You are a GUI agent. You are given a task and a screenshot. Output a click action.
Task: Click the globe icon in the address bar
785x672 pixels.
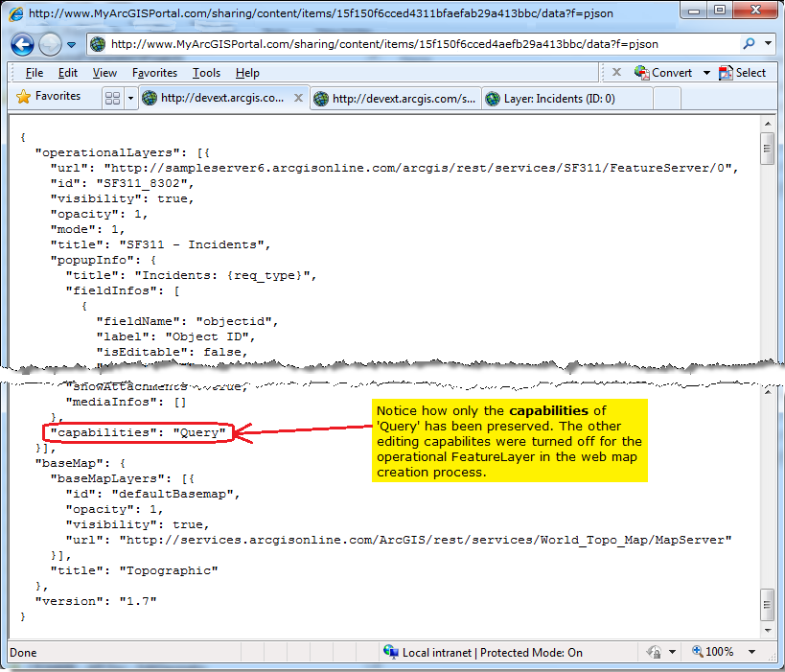[96, 44]
